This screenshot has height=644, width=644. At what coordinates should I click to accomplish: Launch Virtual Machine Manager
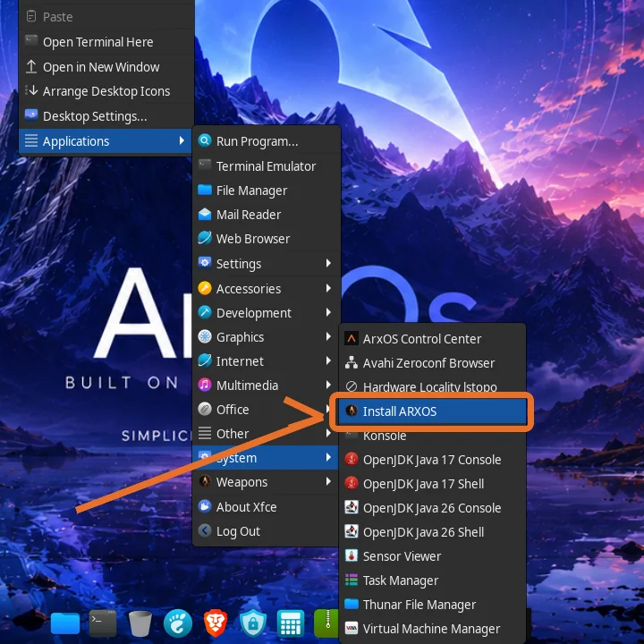[x=432, y=629]
